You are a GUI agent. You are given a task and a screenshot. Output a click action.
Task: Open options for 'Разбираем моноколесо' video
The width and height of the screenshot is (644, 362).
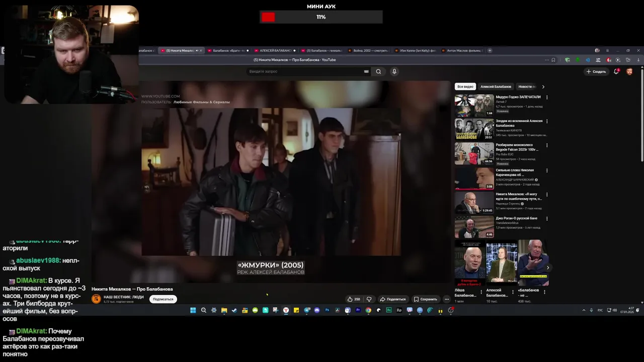pyautogui.click(x=547, y=145)
